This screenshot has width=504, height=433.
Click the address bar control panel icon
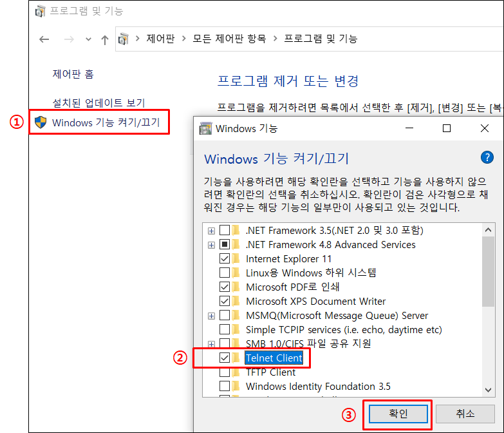(124, 39)
